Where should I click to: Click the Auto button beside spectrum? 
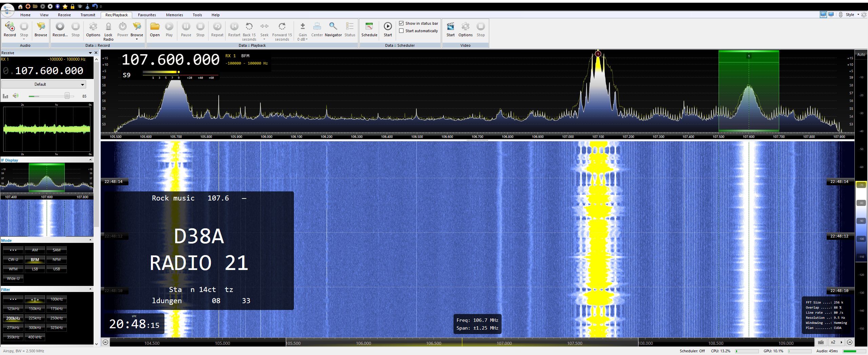click(861, 55)
